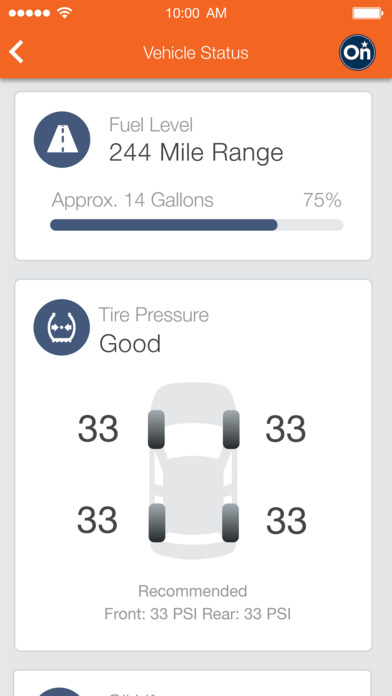This screenshot has width=392, height=696.
Task: Select the front left tire
Action: (156, 429)
